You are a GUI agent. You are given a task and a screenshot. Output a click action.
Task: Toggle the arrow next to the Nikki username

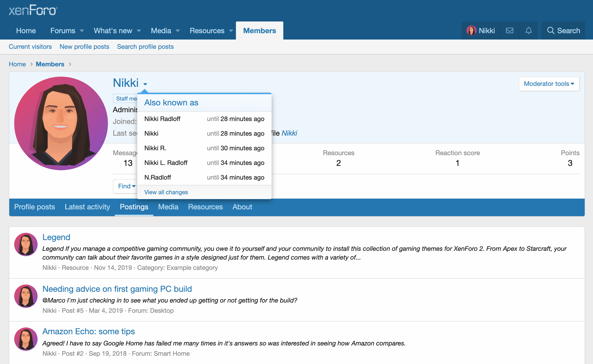coord(145,84)
